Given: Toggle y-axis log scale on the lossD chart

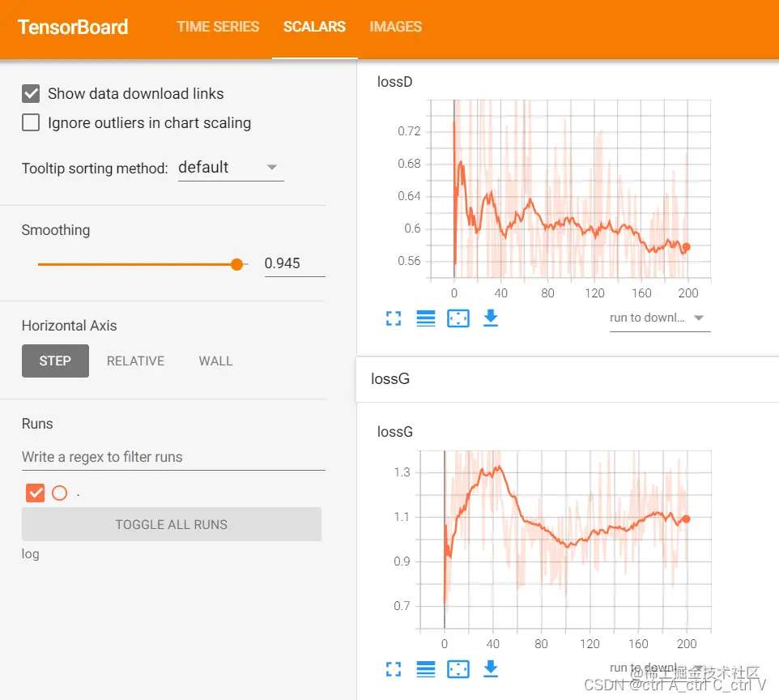Looking at the screenshot, I should [426, 318].
